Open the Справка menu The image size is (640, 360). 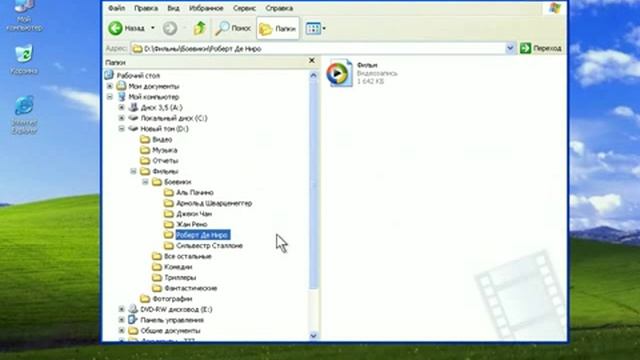pos(279,8)
